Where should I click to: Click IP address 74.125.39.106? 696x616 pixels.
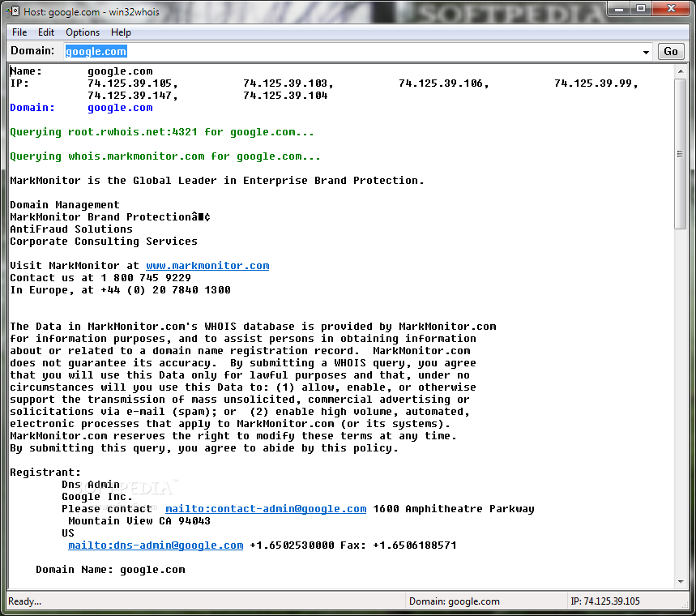point(443,83)
